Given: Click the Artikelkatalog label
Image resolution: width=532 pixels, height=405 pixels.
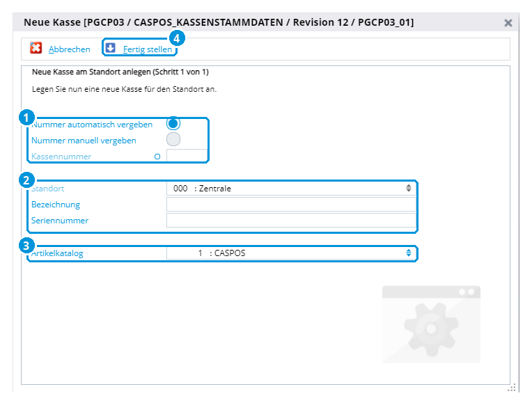Looking at the screenshot, I should tap(57, 253).
